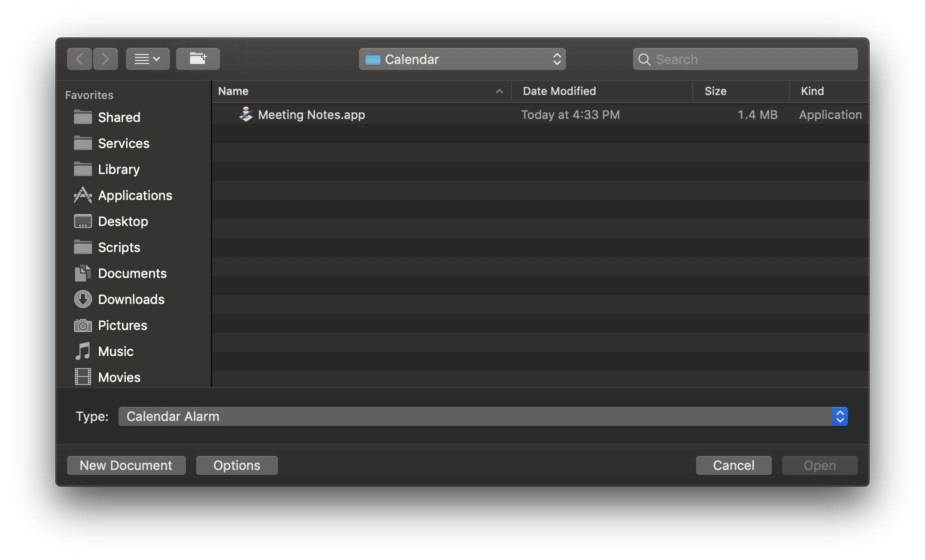Change the view mode with the list dropdown

[x=147, y=58]
